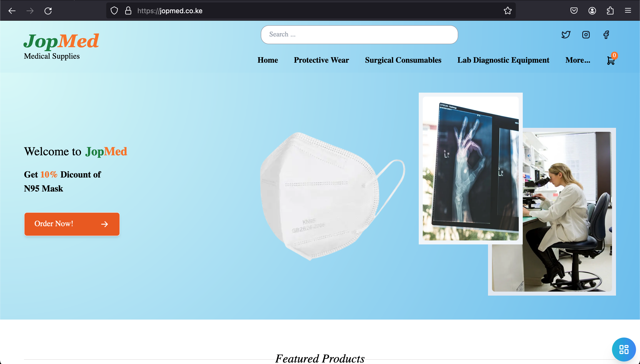Open the Protective Wear menu item
This screenshot has height=364, width=640.
[321, 60]
